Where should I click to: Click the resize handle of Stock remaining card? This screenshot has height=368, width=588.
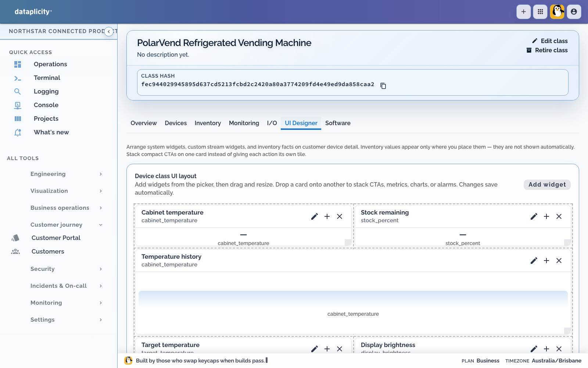(567, 243)
